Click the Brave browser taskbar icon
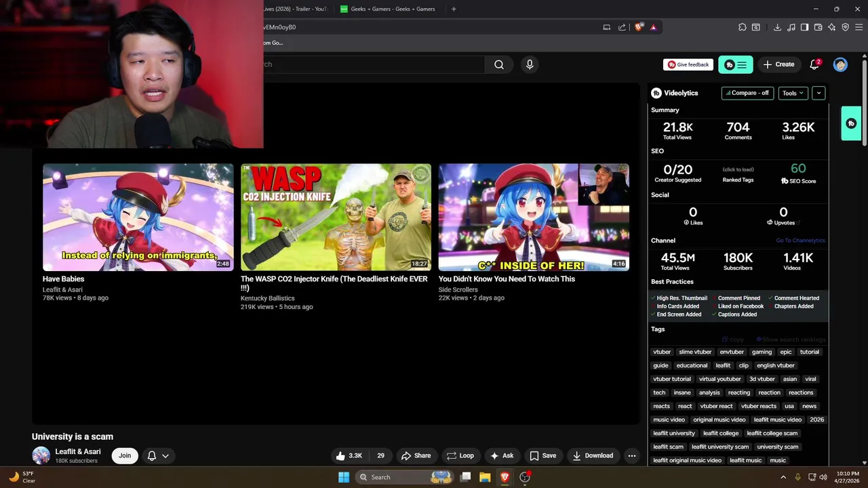868x488 pixels. tap(505, 477)
